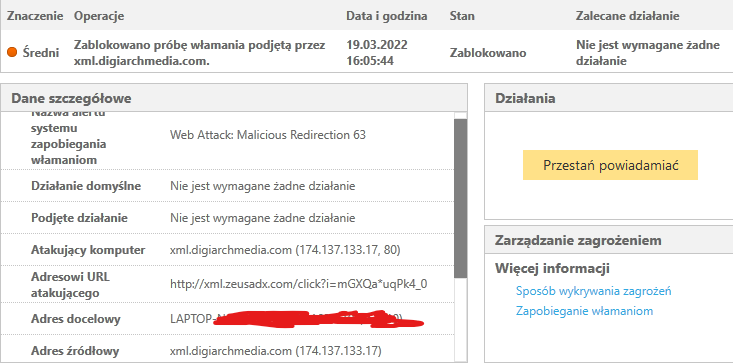733x363 pixels.
Task: Select the Atakujący komputer detail row
Action: click(x=227, y=250)
